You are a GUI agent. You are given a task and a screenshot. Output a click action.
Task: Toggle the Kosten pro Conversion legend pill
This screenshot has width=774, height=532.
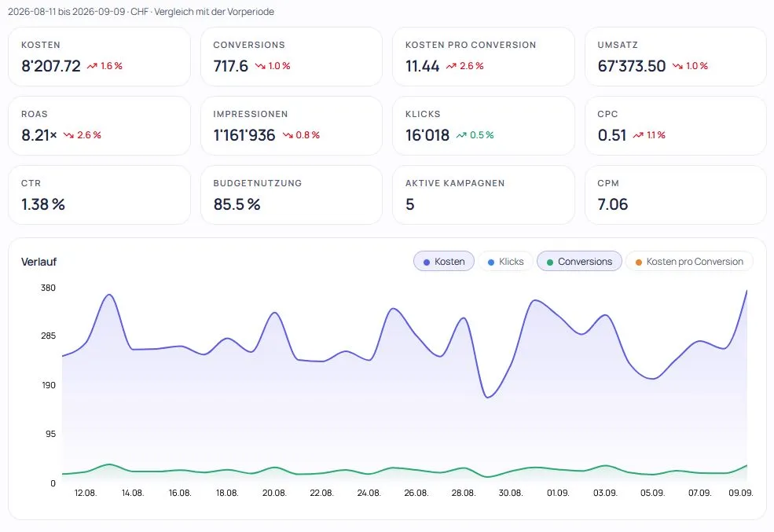point(689,262)
